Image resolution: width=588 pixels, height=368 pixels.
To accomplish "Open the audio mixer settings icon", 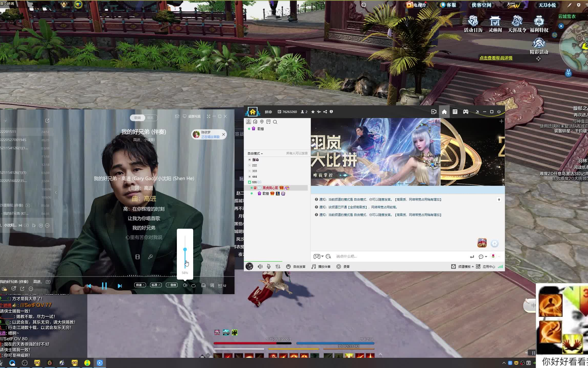I will pyautogui.click(x=278, y=267).
